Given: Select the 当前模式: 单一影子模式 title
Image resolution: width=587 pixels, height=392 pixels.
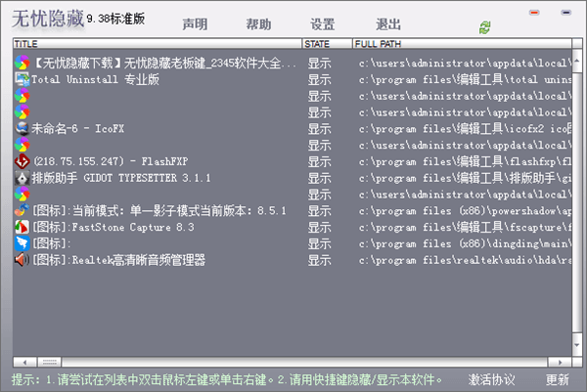Looking at the screenshot, I should (159, 210).
